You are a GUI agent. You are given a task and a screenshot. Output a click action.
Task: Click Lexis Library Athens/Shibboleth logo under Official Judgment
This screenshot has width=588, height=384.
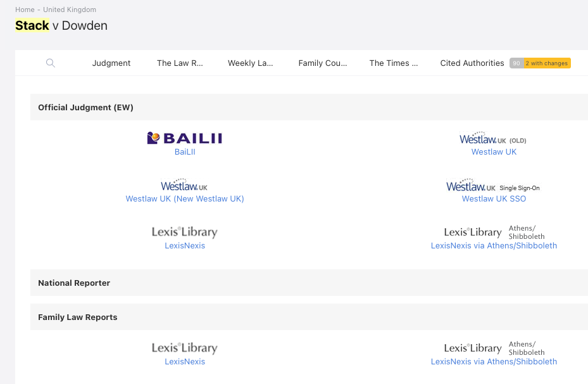494,233
